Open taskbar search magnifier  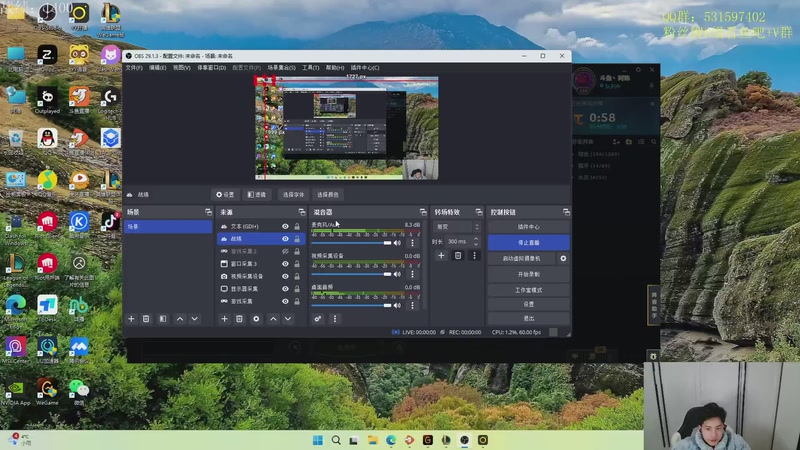[336, 440]
